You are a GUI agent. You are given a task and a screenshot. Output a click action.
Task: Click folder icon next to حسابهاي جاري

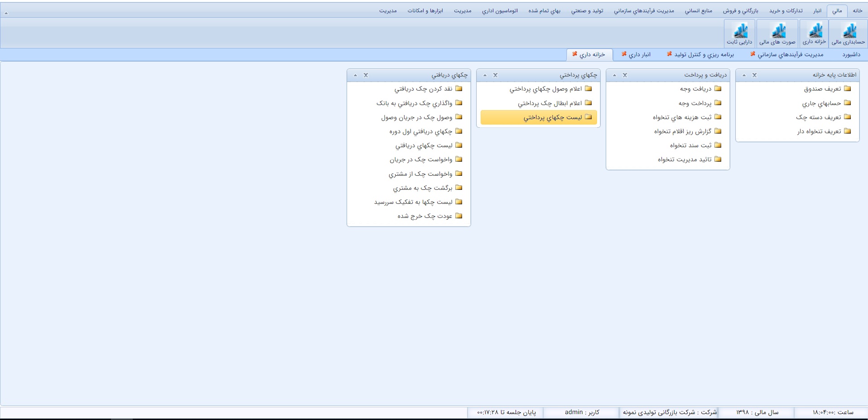[847, 103]
